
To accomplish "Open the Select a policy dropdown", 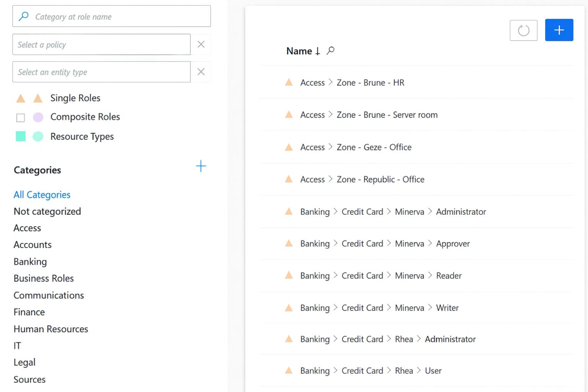I will point(101,44).
